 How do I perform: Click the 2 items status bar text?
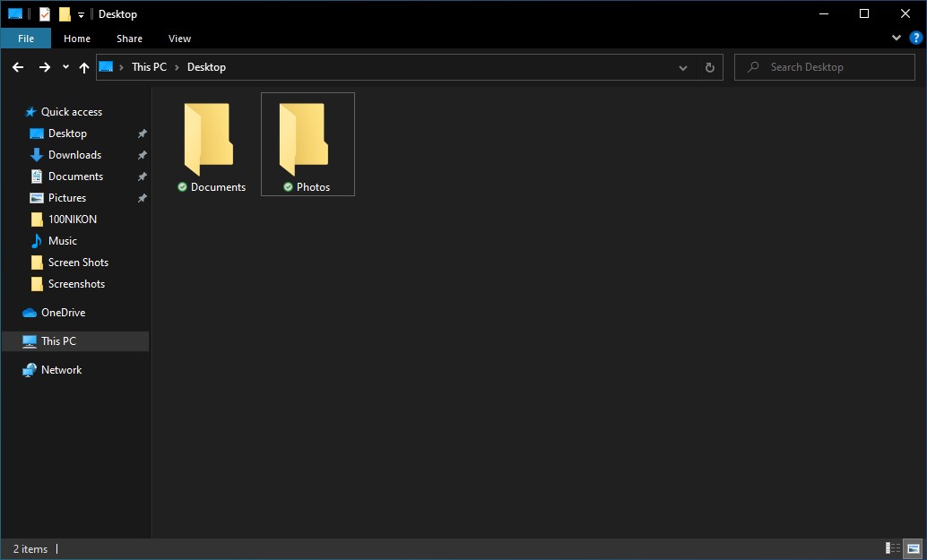[x=30, y=548]
